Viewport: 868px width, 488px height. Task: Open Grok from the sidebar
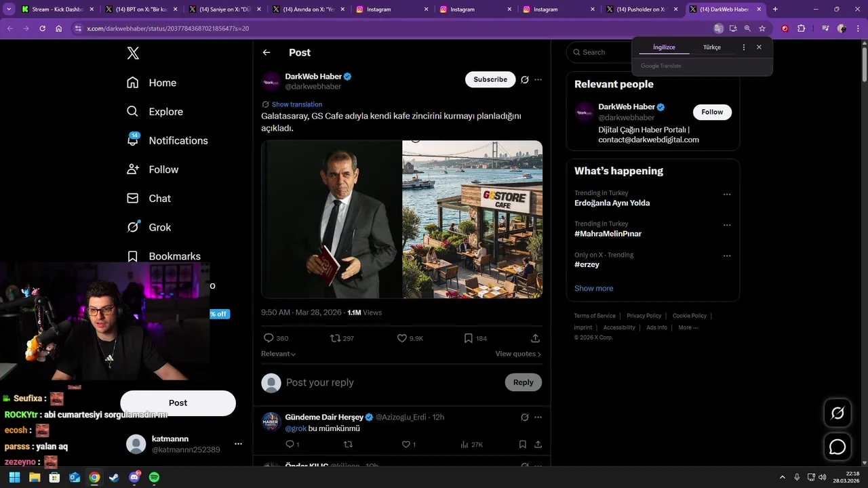pyautogui.click(x=133, y=227)
